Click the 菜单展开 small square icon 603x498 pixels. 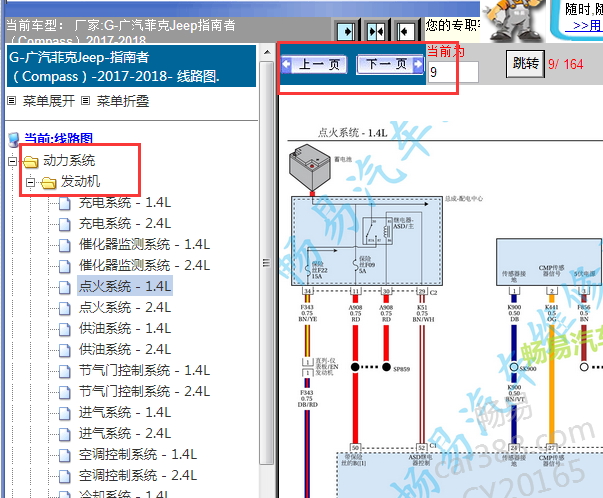coord(12,101)
